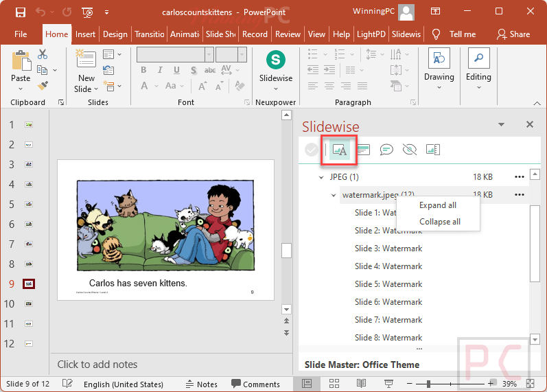547x392 pixels.
Task: Collapse the watermark.jpeg tree item
Action: pos(334,195)
